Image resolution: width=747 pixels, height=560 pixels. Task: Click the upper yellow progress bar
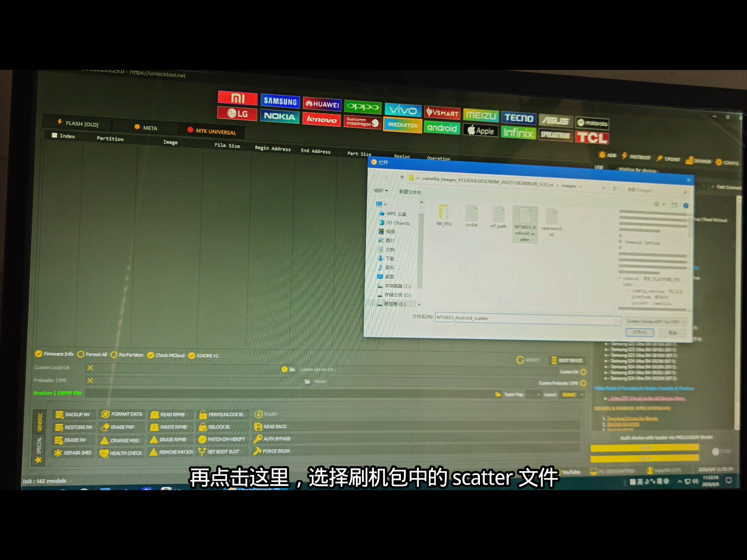pos(645,448)
